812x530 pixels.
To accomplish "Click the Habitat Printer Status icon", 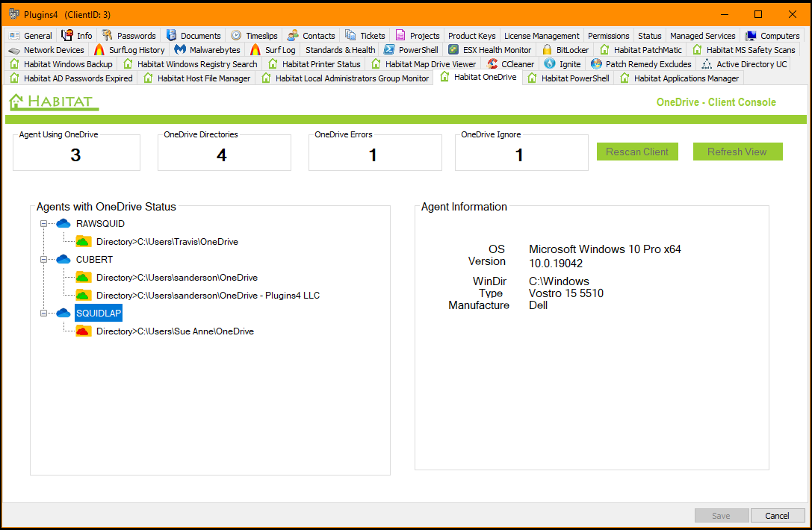I will pos(273,63).
